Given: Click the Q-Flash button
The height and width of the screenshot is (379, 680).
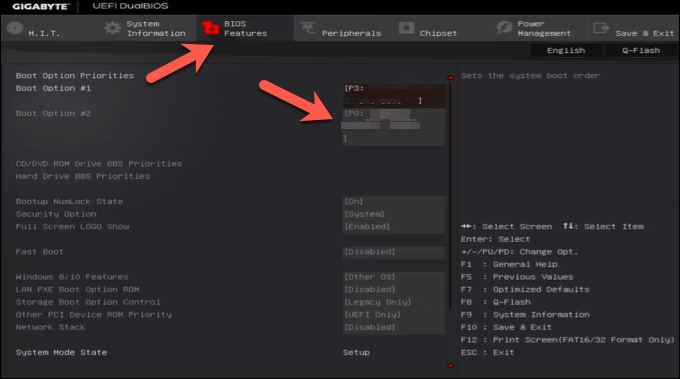Looking at the screenshot, I should [641, 51].
